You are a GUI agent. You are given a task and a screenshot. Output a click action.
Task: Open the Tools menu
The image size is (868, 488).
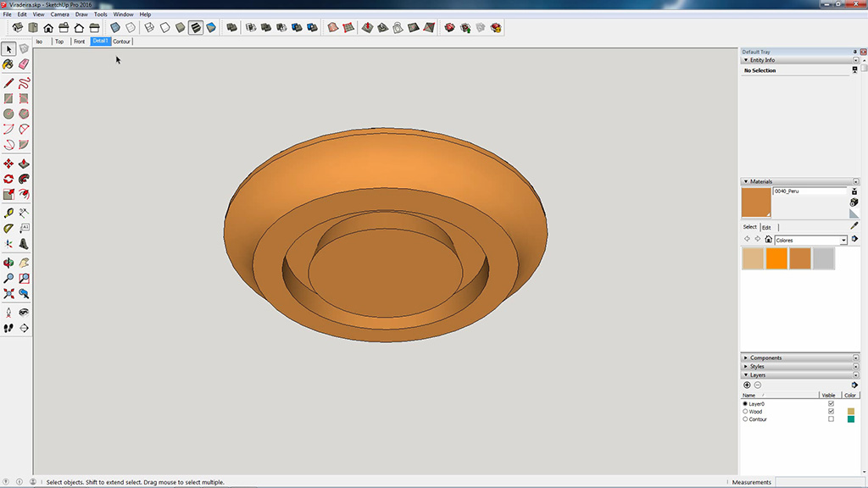pos(100,14)
